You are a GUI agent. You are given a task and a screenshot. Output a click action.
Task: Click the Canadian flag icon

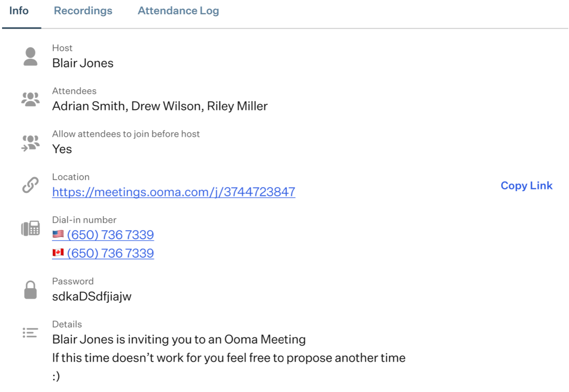pyautogui.click(x=58, y=253)
